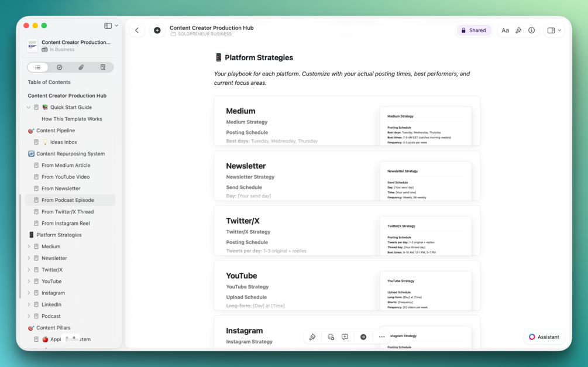Click the Medium Strategy preview thumbnail

(425, 126)
